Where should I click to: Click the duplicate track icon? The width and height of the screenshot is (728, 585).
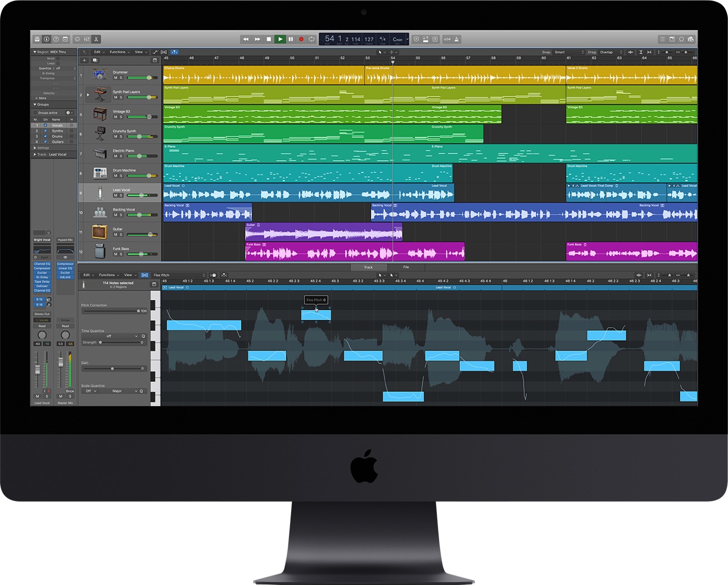95,60
